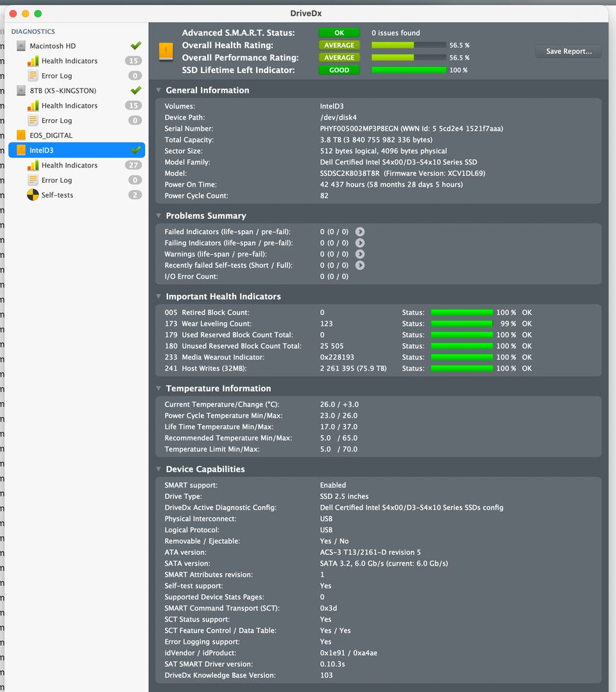Screen dimensions: 616x692
Task: Click Knowledge Base Version value 103
Action: point(327,675)
